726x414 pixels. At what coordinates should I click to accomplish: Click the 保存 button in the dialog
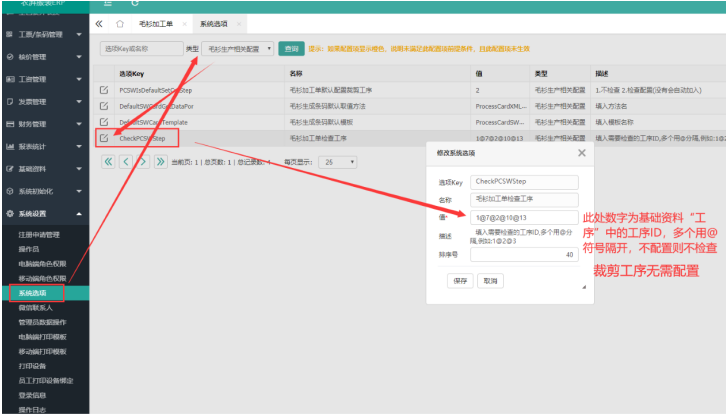(x=459, y=281)
